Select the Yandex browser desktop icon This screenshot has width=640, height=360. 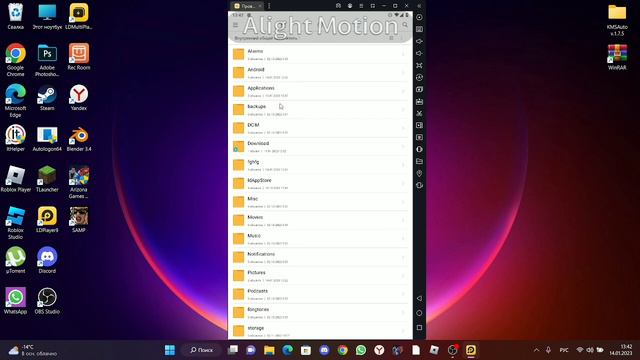(79, 97)
